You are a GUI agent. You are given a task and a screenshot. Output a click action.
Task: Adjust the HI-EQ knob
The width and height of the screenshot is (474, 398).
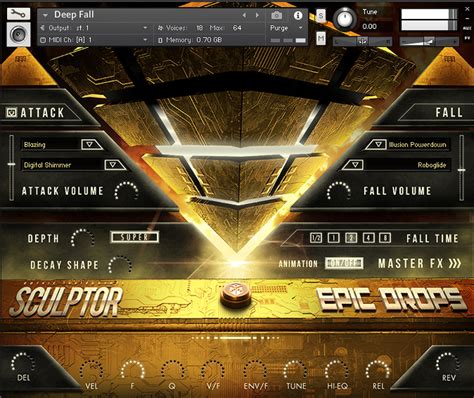point(337,370)
